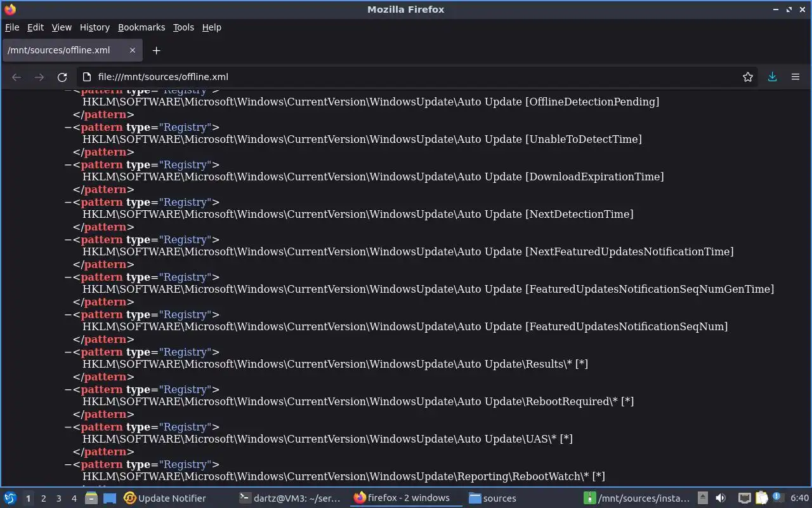Collapse the pattern node for RebootRequired
The image size is (812, 508).
(68, 389)
